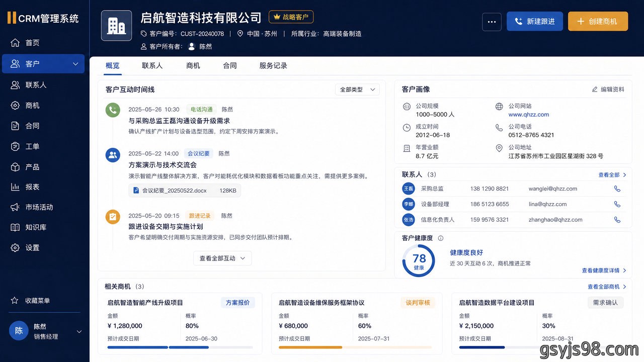
Task: Click the 合同 document icon in sidebar
Action: coord(16,126)
